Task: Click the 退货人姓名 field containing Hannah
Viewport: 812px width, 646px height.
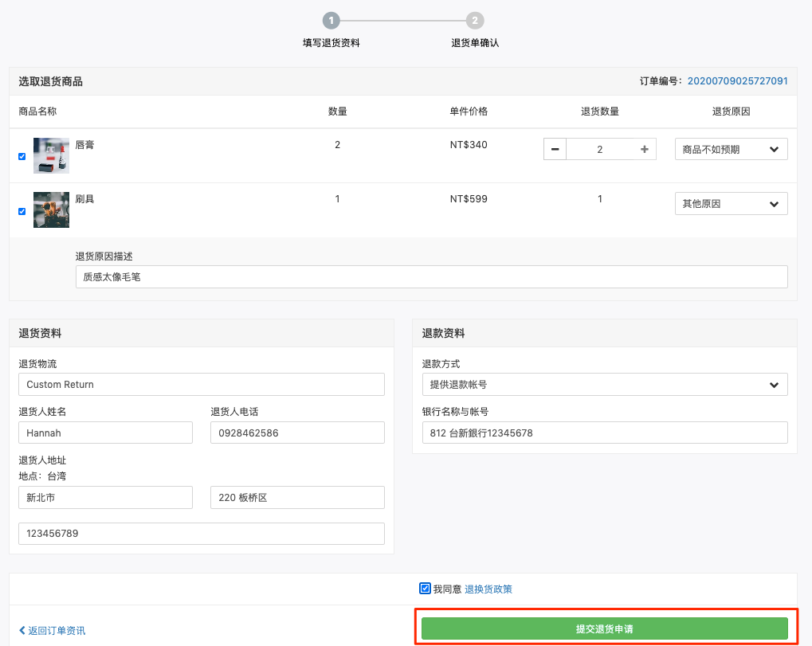Action: 106,433
